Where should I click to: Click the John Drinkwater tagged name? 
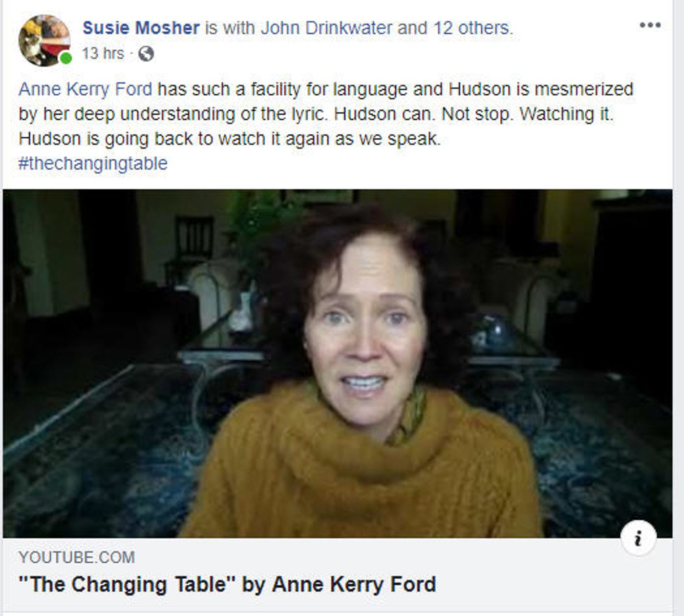[x=326, y=28]
